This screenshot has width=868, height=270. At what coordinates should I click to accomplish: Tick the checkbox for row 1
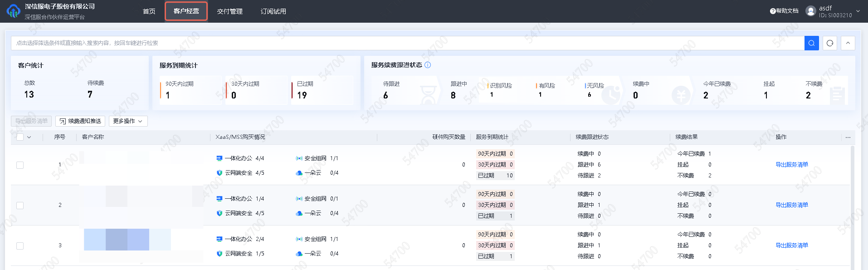click(x=20, y=165)
